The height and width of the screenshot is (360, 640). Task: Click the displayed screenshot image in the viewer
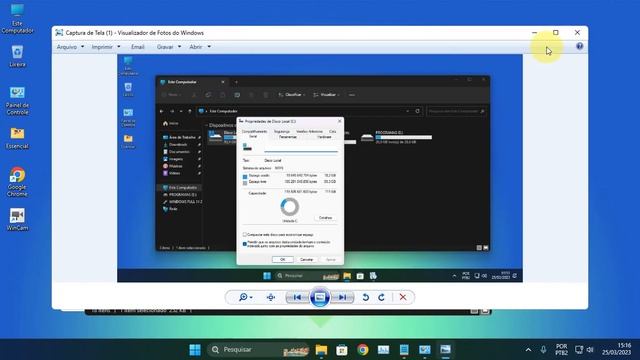[320, 168]
